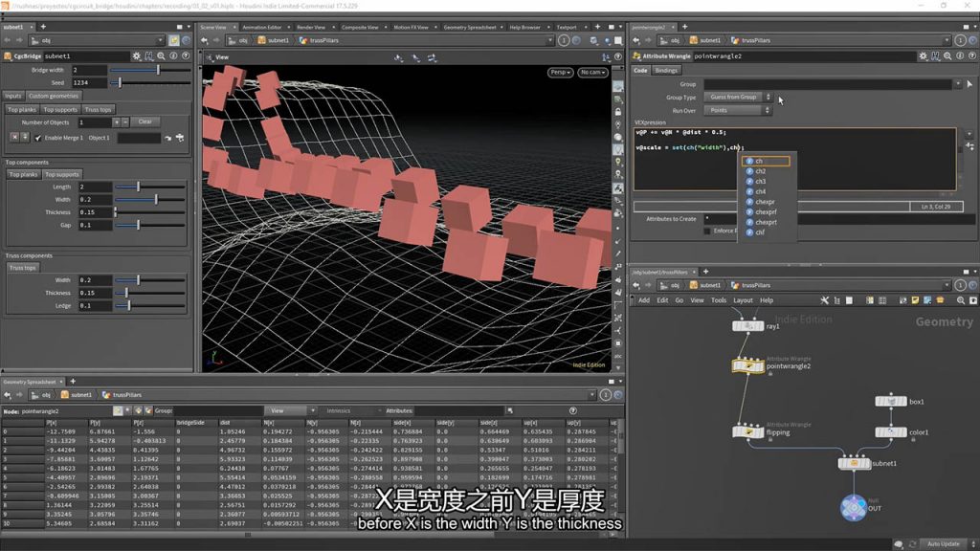Screen dimensions: 980x551
Task: Remove Object 1 multiparm entry
Action: coord(14,138)
